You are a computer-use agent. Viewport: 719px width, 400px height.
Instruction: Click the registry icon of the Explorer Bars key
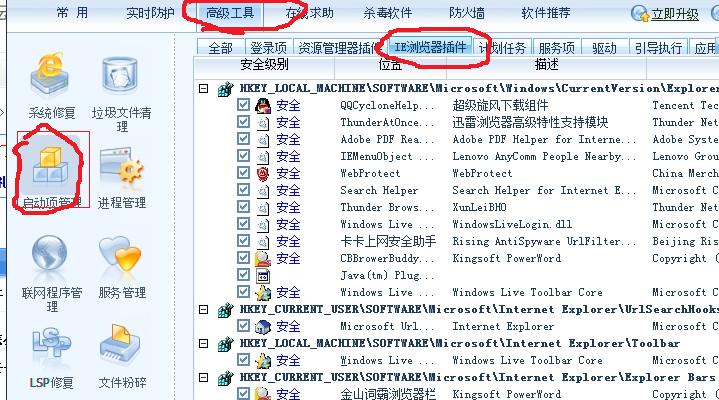tap(225, 378)
